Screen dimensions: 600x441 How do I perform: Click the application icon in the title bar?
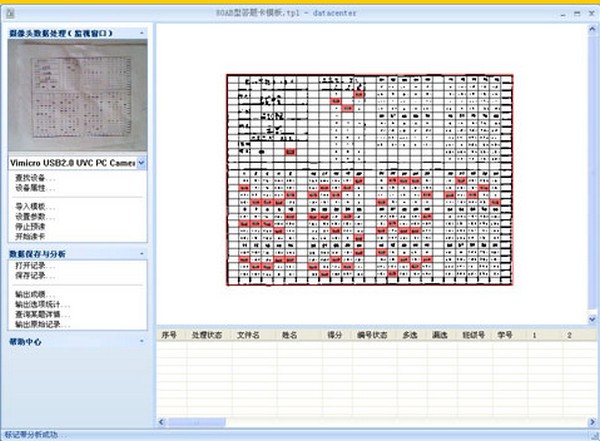point(10,13)
